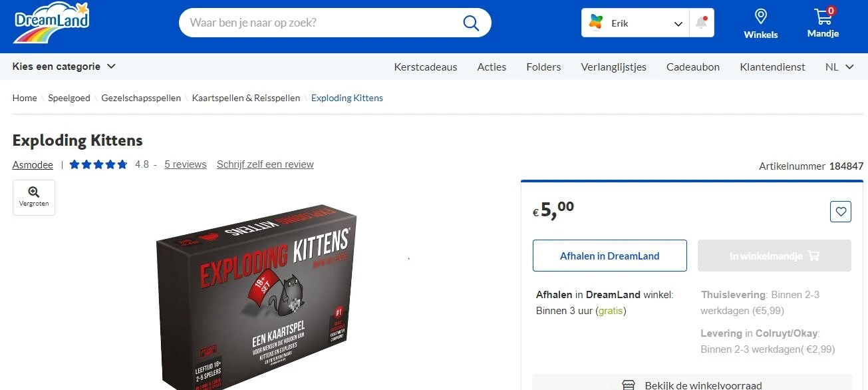Screen dimensions: 868x390
Task: Open the notifications bell
Action: [x=701, y=23]
